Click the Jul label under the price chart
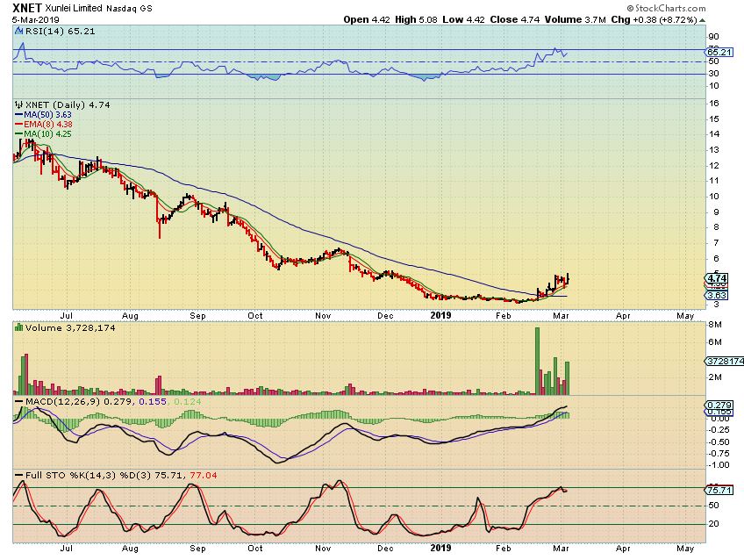This screenshot has width=744, height=560. (x=67, y=316)
